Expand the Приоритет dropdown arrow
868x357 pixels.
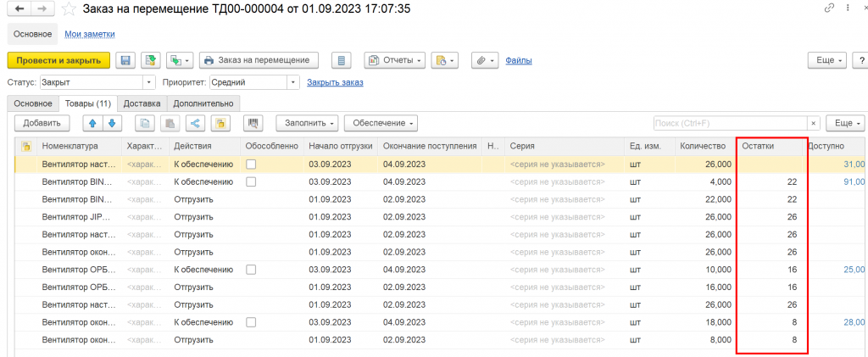(x=292, y=82)
